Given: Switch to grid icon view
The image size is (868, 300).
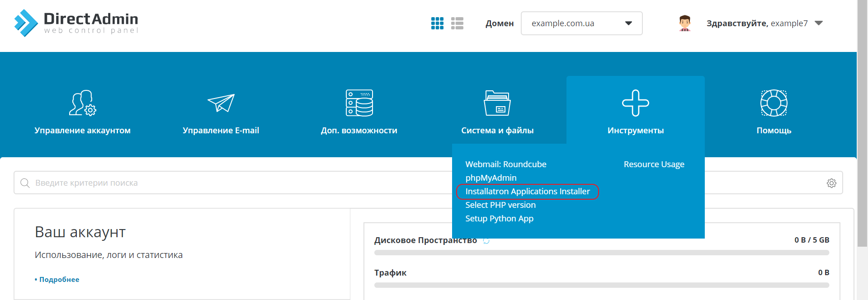Looking at the screenshot, I should (437, 23).
